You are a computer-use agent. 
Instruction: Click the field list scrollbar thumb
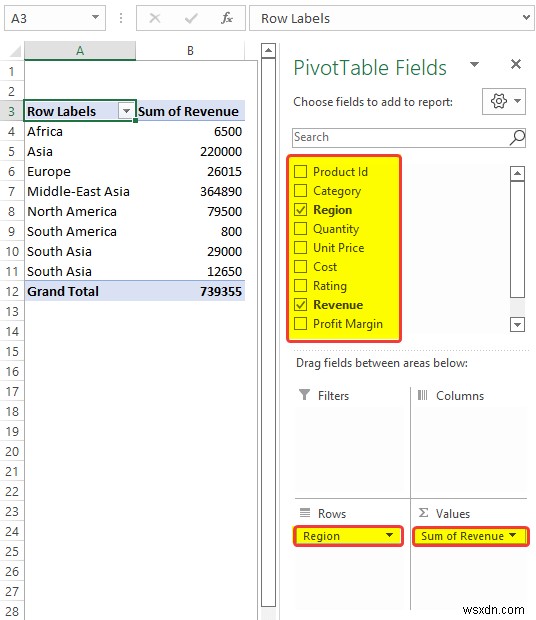[x=517, y=239]
